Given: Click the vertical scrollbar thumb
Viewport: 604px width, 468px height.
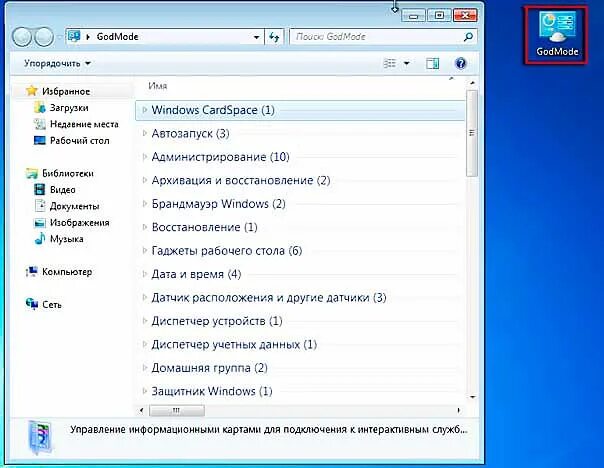Looking at the screenshot, I should pyautogui.click(x=471, y=133).
